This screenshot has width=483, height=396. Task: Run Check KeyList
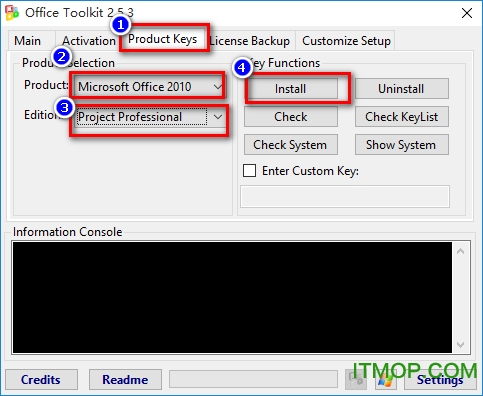point(402,117)
